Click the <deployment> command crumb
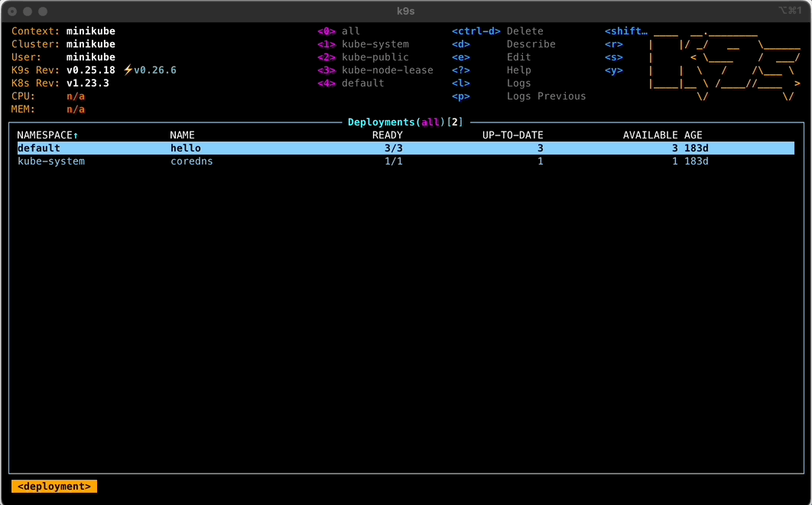This screenshot has width=812, height=505. tap(54, 487)
